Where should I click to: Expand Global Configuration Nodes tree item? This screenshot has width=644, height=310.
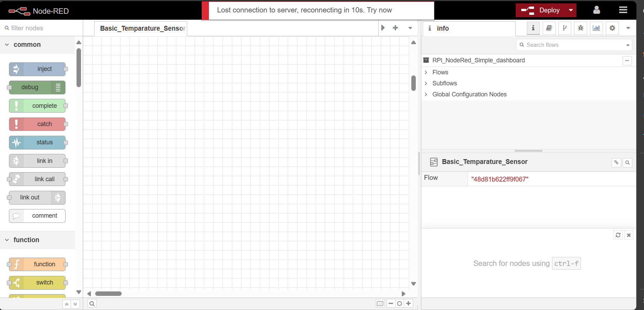[426, 94]
